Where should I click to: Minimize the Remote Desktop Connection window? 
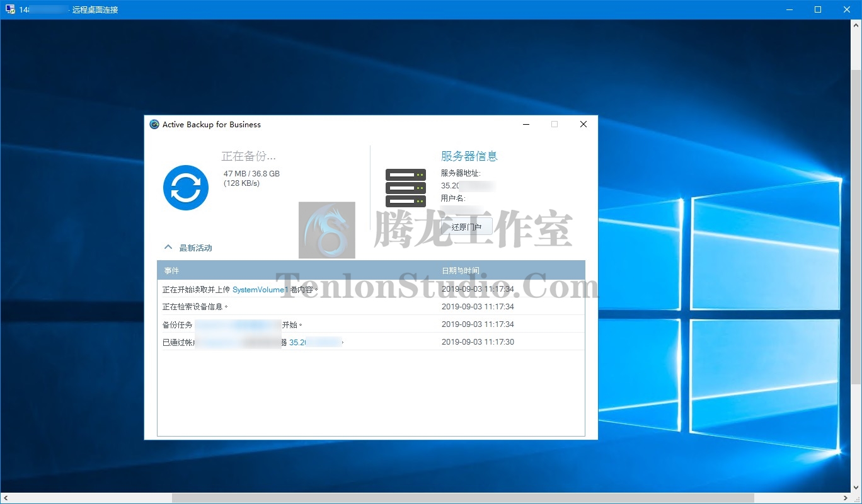point(790,9)
